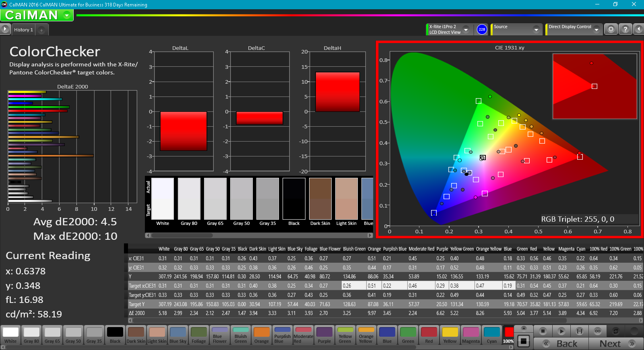Open the Source dropdown
This screenshot has height=350, width=644.
pyautogui.click(x=536, y=29)
